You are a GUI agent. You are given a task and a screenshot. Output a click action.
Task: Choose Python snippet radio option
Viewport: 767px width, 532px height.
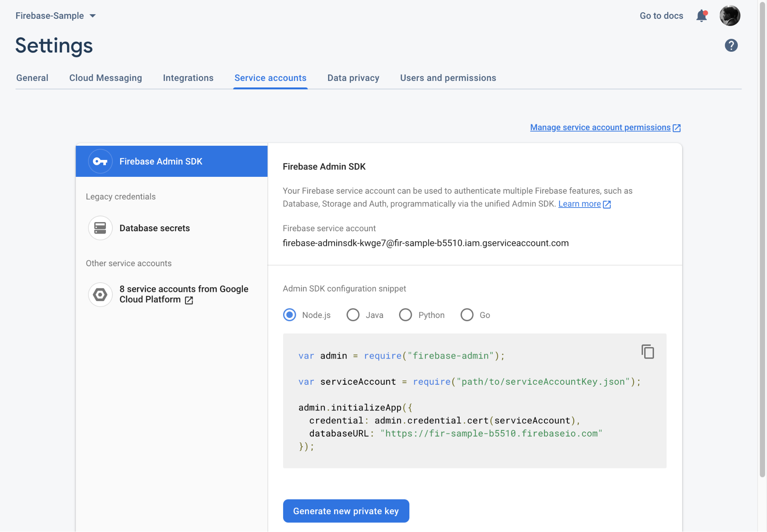point(406,315)
